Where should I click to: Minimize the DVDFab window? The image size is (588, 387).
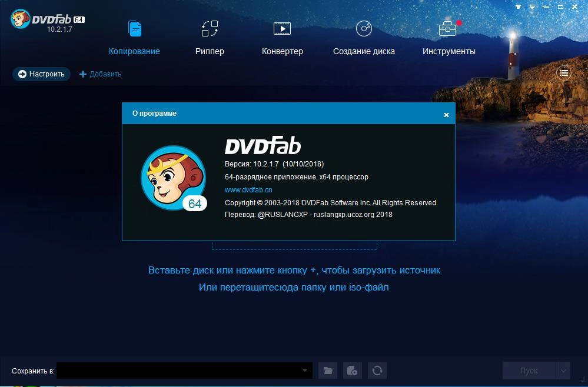(x=546, y=6)
